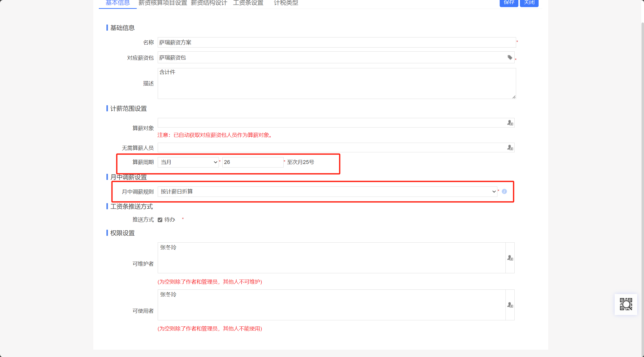The image size is (644, 357).
Task: Click tag icon in 对应薪资包 field
Action: point(510,57)
